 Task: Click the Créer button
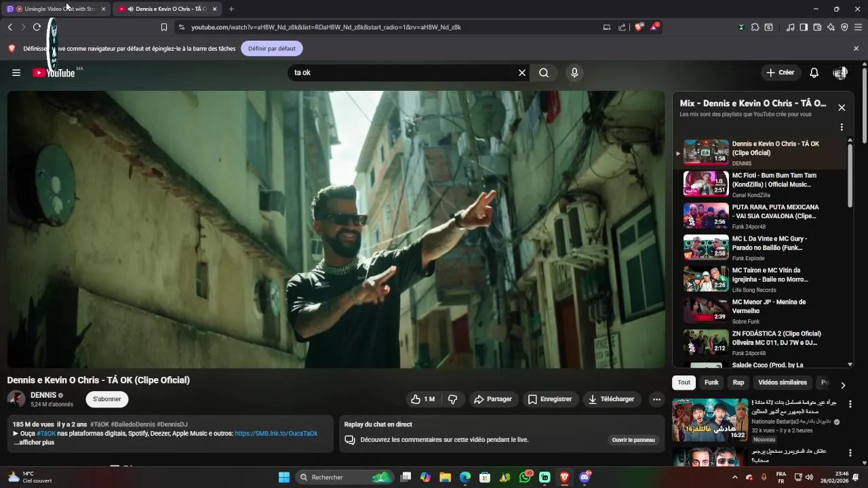781,73
